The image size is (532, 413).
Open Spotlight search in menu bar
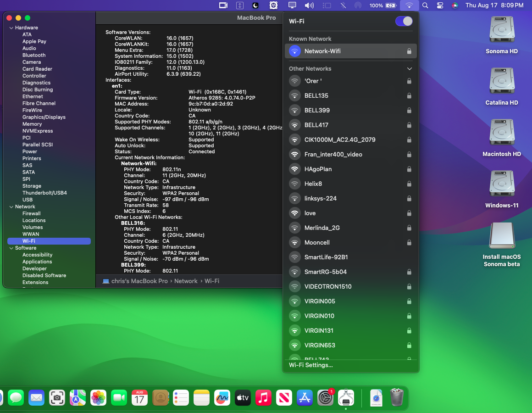click(425, 5)
